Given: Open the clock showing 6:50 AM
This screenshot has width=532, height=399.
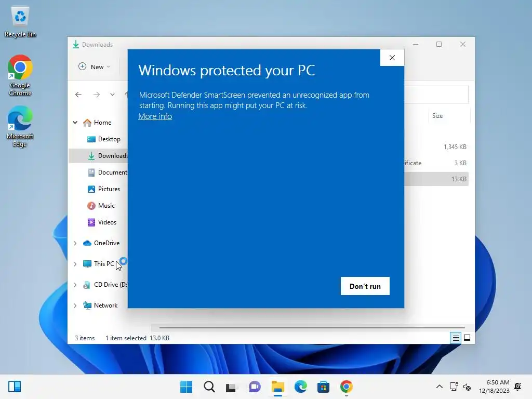Looking at the screenshot, I should pyautogui.click(x=494, y=387).
